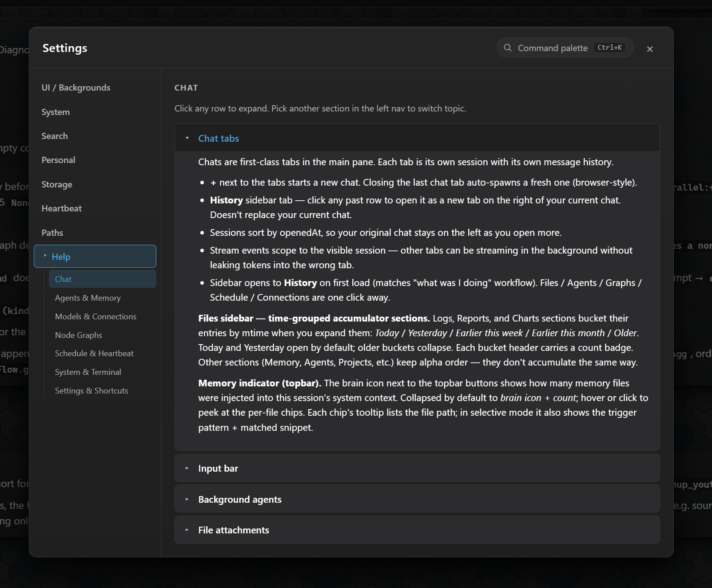Collapse the Chat tabs disclosure triangle
The width and height of the screenshot is (712, 588).
click(187, 138)
